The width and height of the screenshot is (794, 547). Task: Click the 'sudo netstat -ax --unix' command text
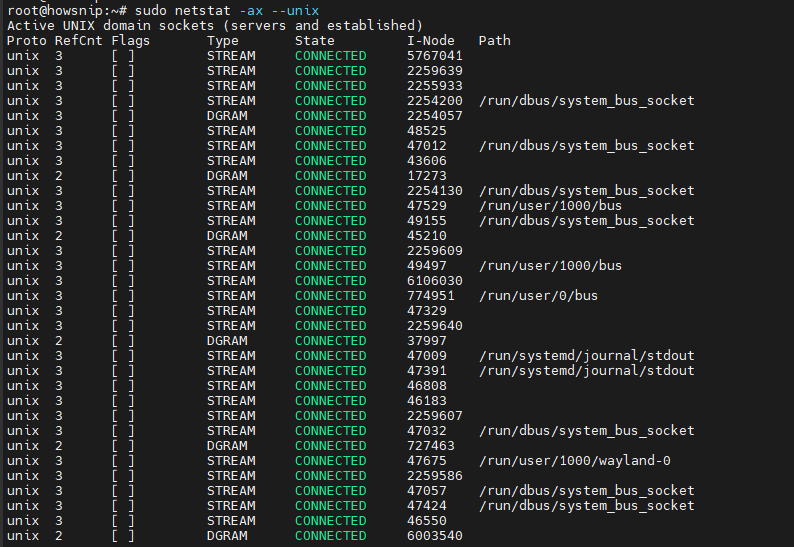coord(227,10)
